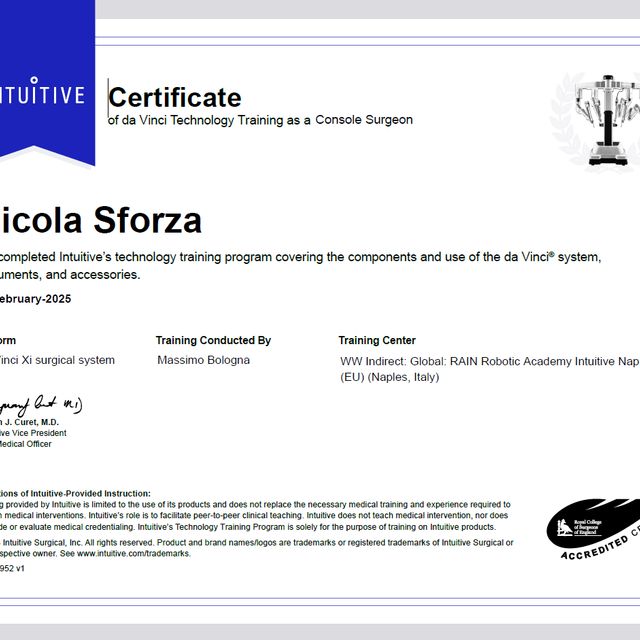The height and width of the screenshot is (640, 640).
Task: Click the Royal College of Surgeons accreditation badge
Action: [x=593, y=528]
